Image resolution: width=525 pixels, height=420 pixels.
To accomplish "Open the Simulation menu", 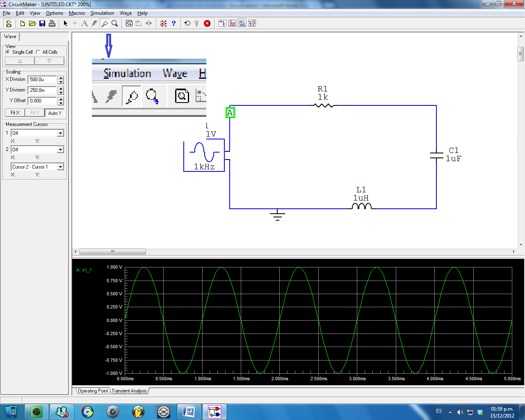I will coord(102,13).
